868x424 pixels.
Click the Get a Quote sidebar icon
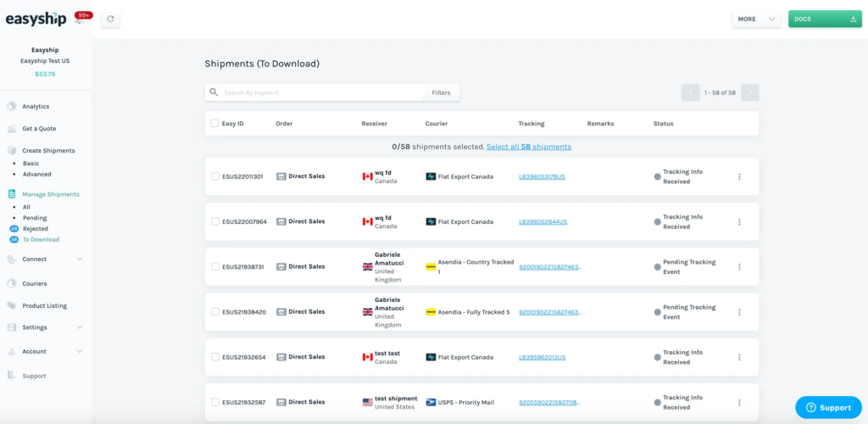(12, 128)
